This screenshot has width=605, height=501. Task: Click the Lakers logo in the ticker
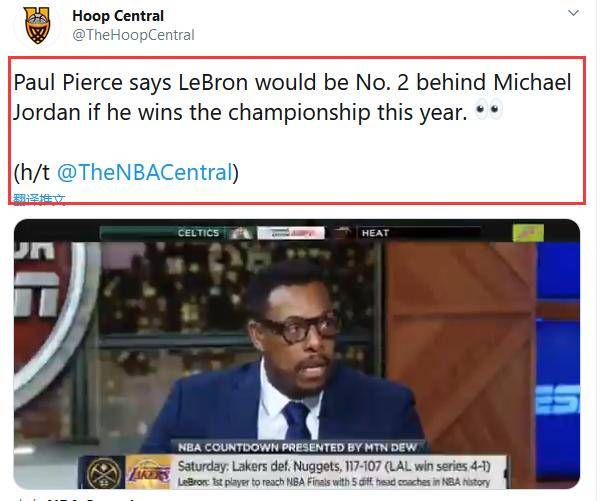point(149,472)
